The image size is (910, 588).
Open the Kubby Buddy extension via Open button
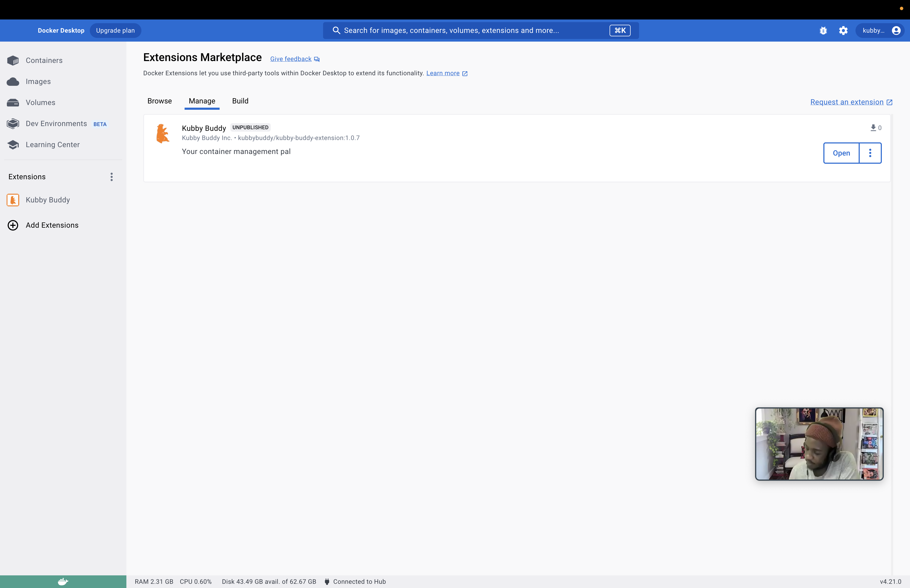point(841,153)
